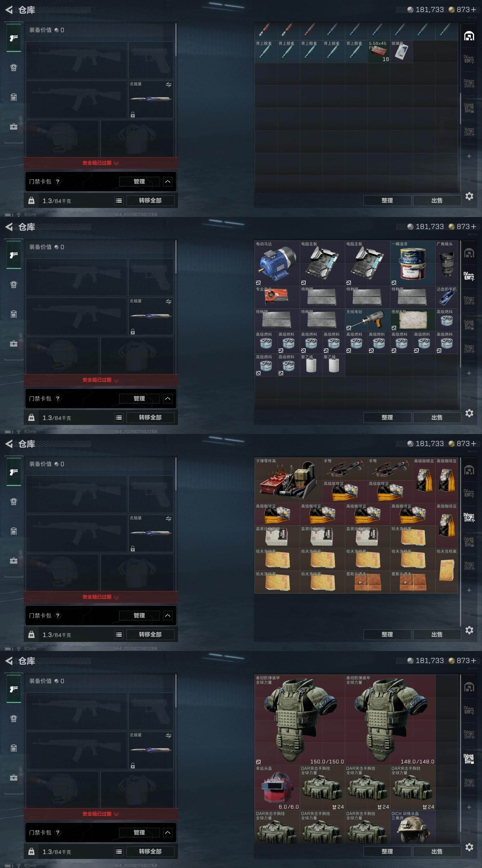Screen dimensions: 482x868
Task: Select the 5.56x45 FMJ ammo box
Action: point(379,51)
